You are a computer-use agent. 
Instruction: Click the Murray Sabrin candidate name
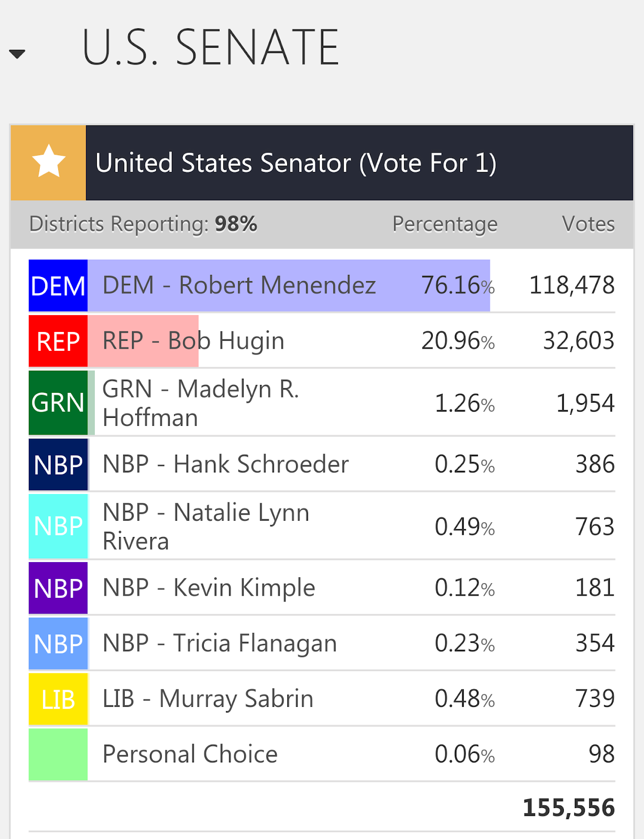pos(208,699)
